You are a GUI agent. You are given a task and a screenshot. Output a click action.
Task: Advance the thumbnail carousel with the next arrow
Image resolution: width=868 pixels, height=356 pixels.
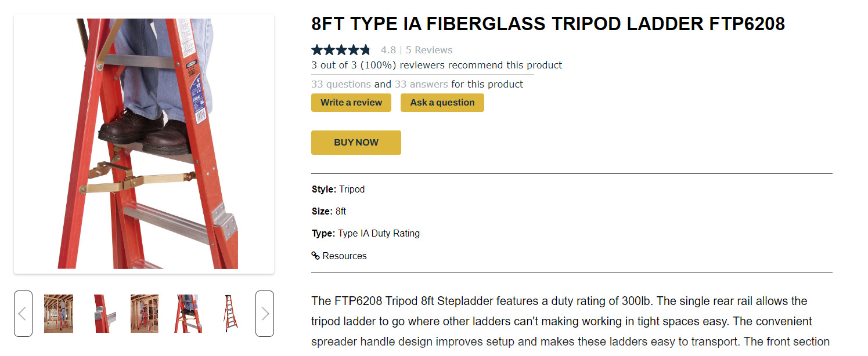tap(265, 314)
